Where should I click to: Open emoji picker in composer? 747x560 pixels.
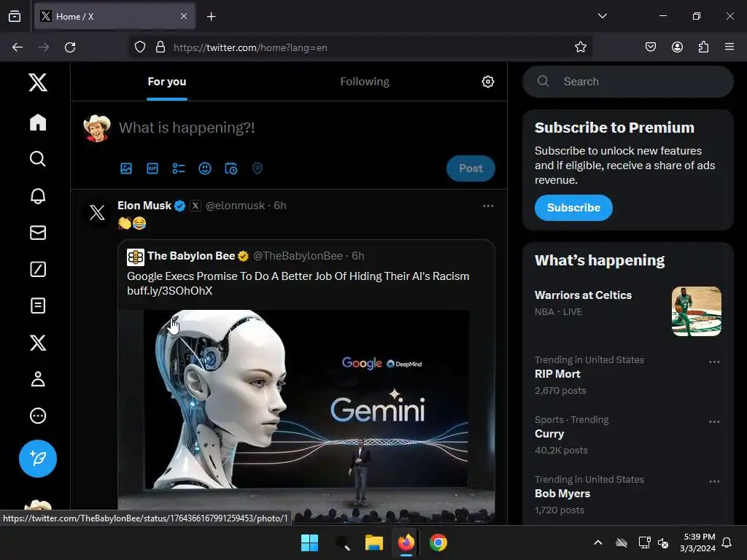click(x=205, y=168)
